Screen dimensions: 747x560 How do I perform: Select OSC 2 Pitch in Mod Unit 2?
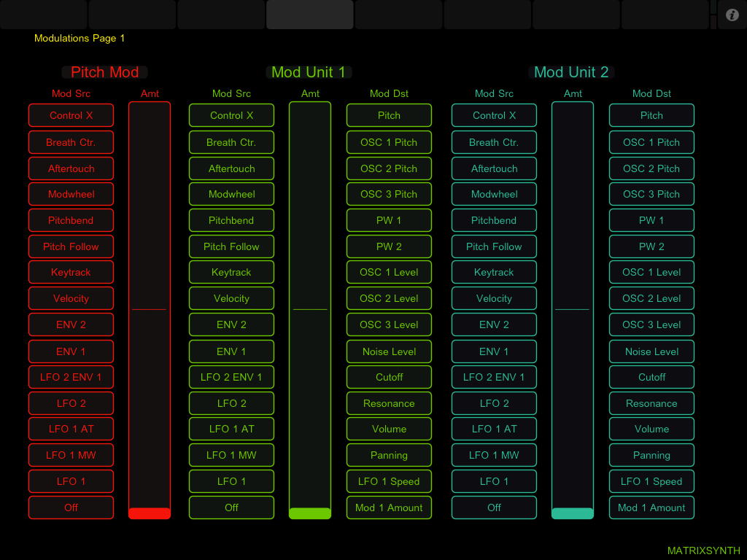pyautogui.click(x=651, y=168)
